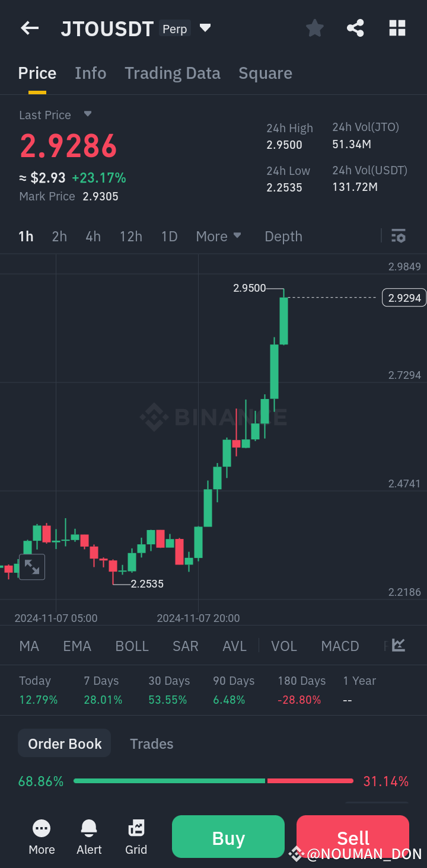Open chart display settings beside Depth

[x=398, y=236]
